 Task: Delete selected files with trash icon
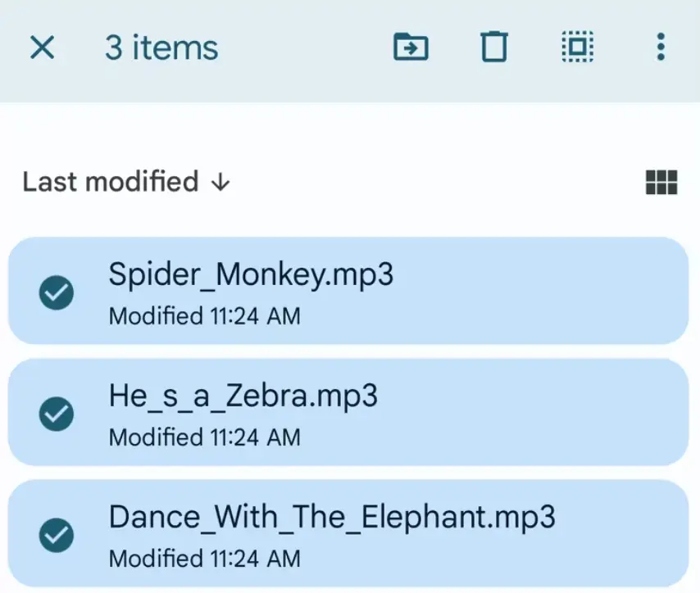[493, 48]
